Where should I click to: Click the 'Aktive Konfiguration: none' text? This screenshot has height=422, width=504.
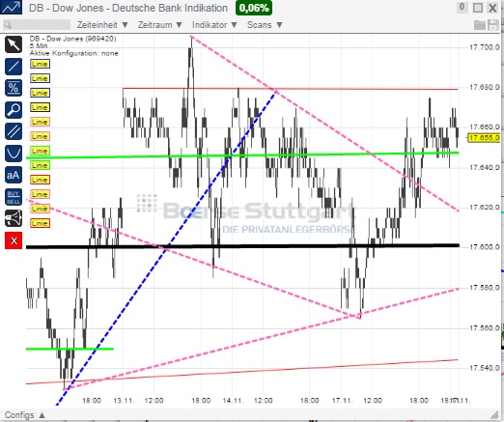coord(74,53)
